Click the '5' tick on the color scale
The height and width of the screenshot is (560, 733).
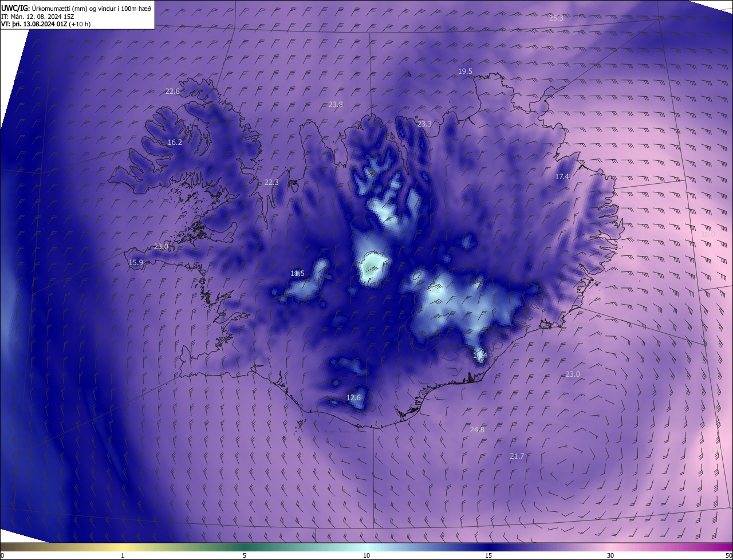245,555
